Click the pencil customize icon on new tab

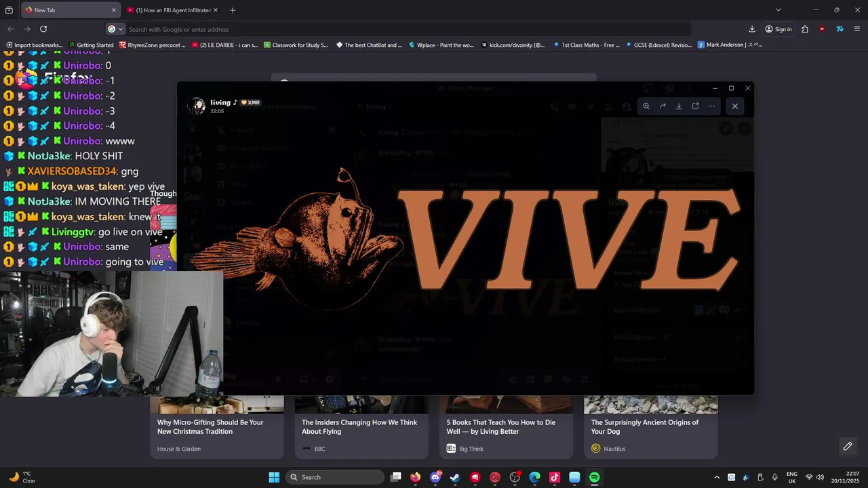[848, 446]
